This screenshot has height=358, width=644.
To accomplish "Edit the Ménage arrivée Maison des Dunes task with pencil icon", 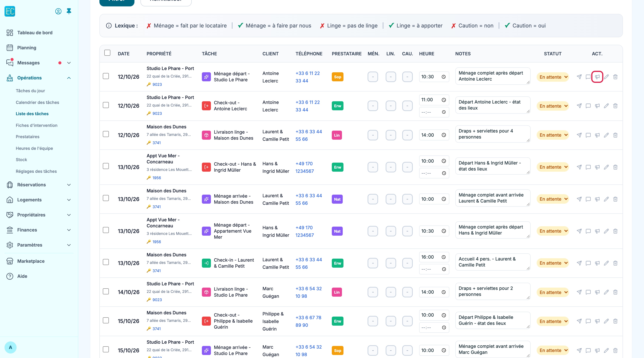I will click(x=606, y=199).
